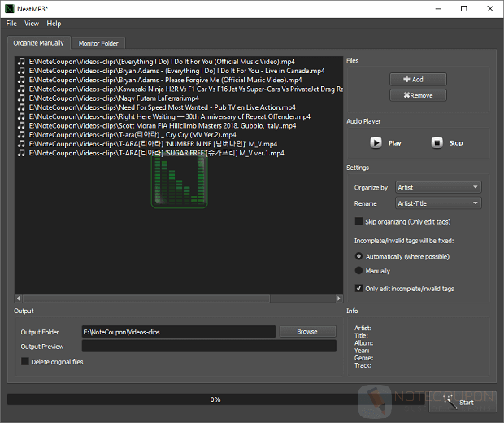This screenshot has width=504, height=423.
Task: Select T-ARA NUMBER NINE M_V.mp4 file
Action: point(153,144)
